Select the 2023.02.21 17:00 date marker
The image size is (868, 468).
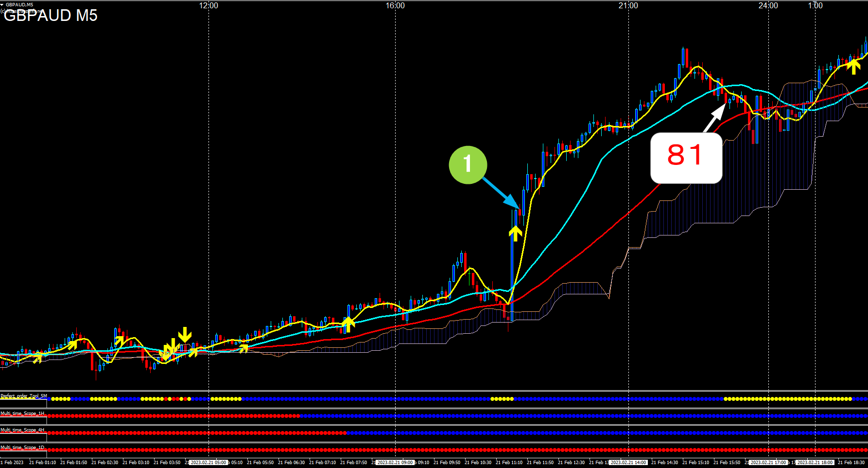(x=768, y=463)
